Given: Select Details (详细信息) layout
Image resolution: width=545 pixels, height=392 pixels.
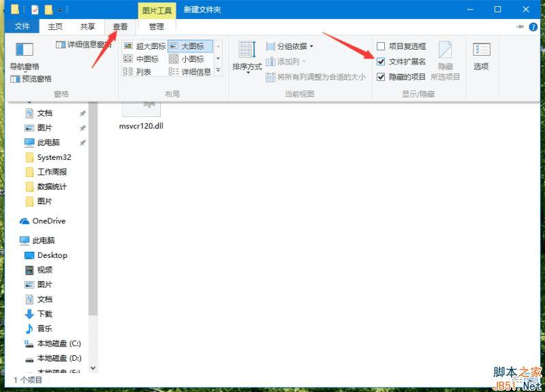Looking at the screenshot, I should click(x=190, y=72).
